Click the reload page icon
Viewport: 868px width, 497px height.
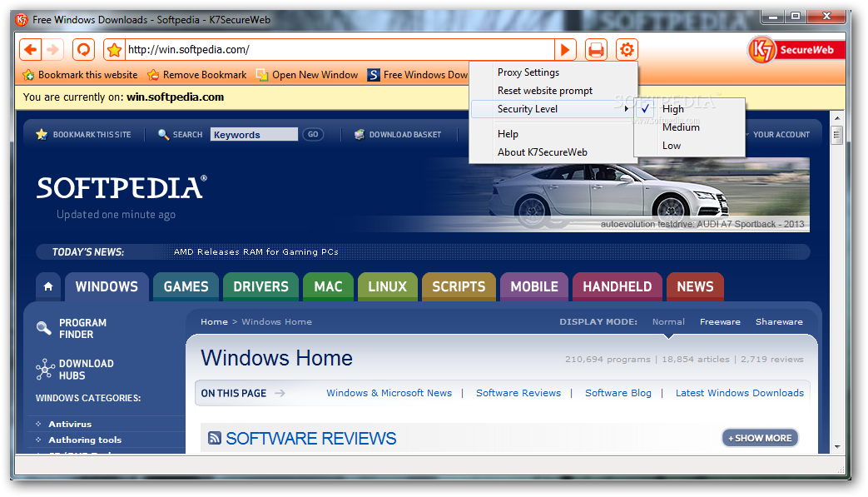pyautogui.click(x=83, y=50)
